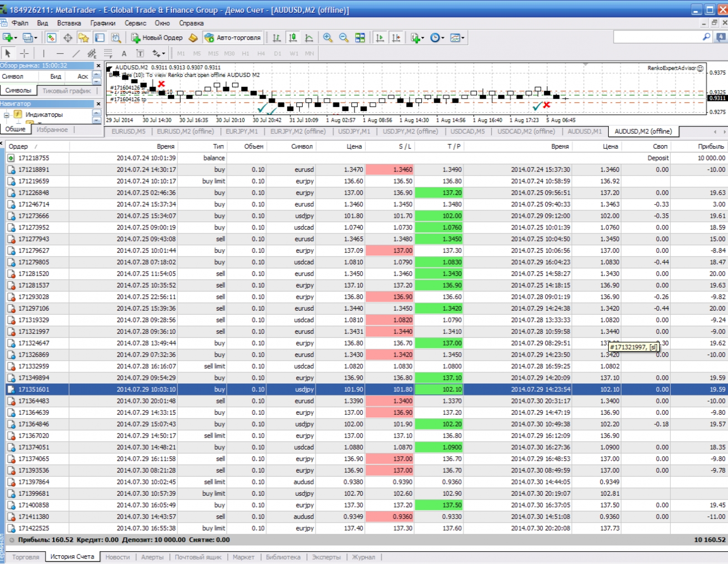Open the Data Window icon
This screenshot has height=564, width=728.
pos(68,38)
